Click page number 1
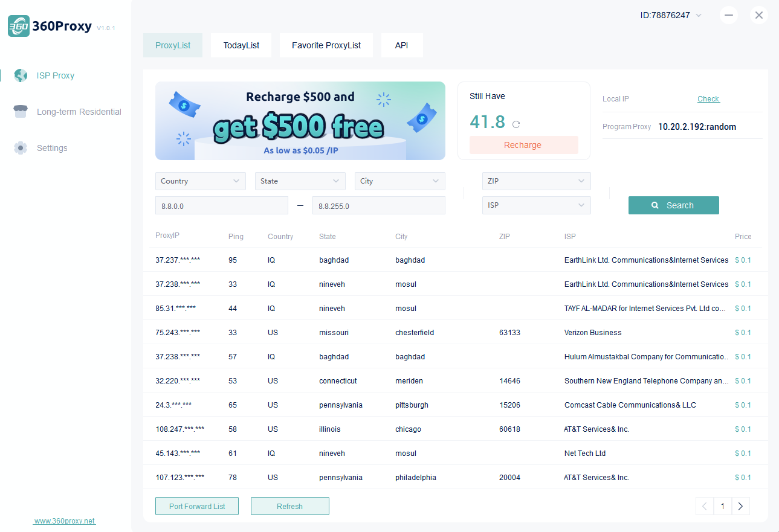Viewport: 779px width, 532px height. pyautogui.click(x=723, y=507)
